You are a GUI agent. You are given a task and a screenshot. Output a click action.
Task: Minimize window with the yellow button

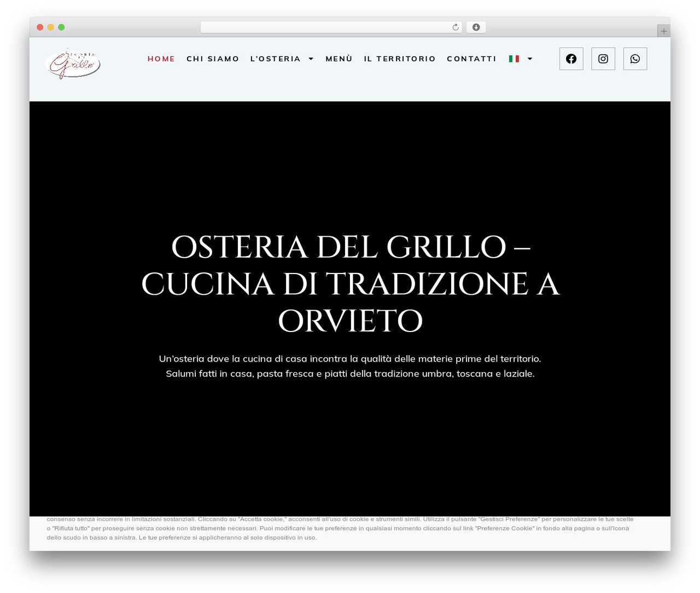(51, 27)
